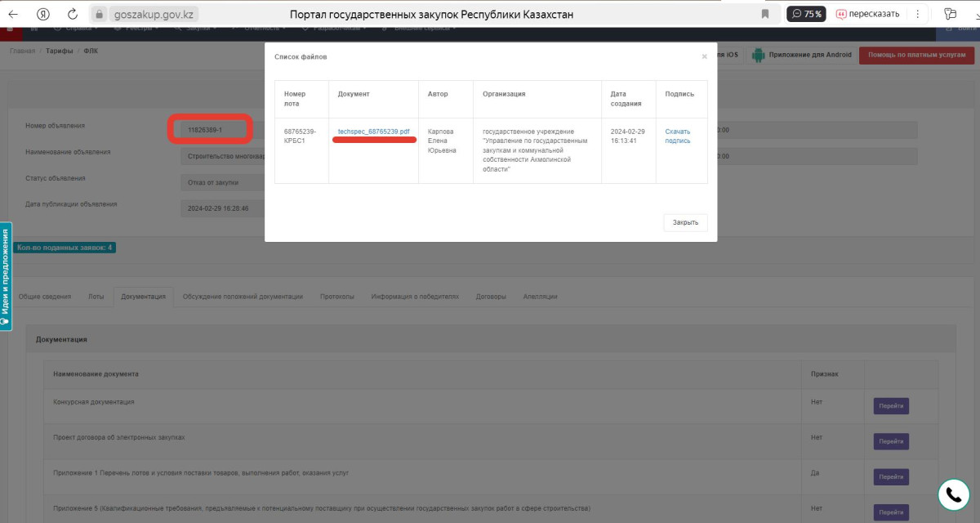This screenshot has width=980, height=523.
Task: Select the 'Договоры' tab
Action: (x=491, y=297)
